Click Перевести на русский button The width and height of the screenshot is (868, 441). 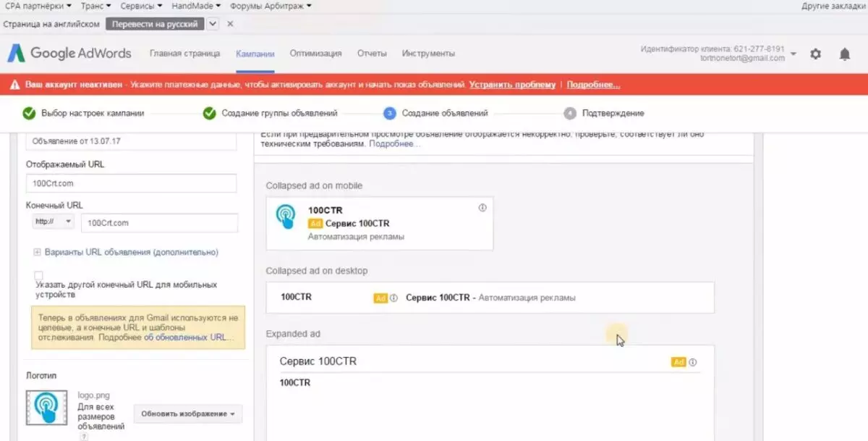click(x=154, y=24)
